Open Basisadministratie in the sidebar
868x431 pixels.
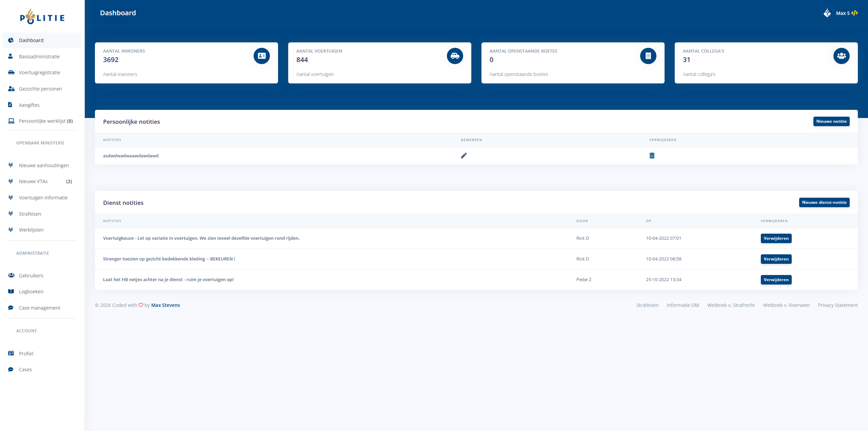39,57
